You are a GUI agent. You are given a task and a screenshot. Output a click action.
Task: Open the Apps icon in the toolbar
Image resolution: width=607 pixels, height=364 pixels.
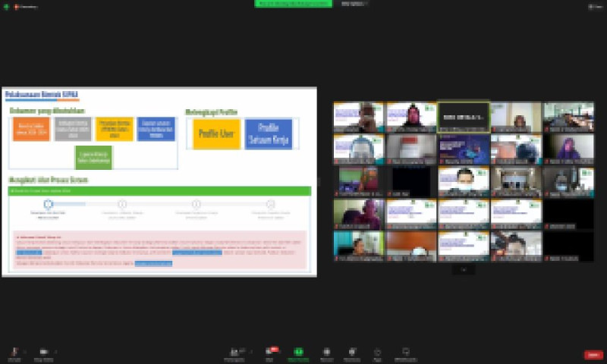(x=377, y=353)
